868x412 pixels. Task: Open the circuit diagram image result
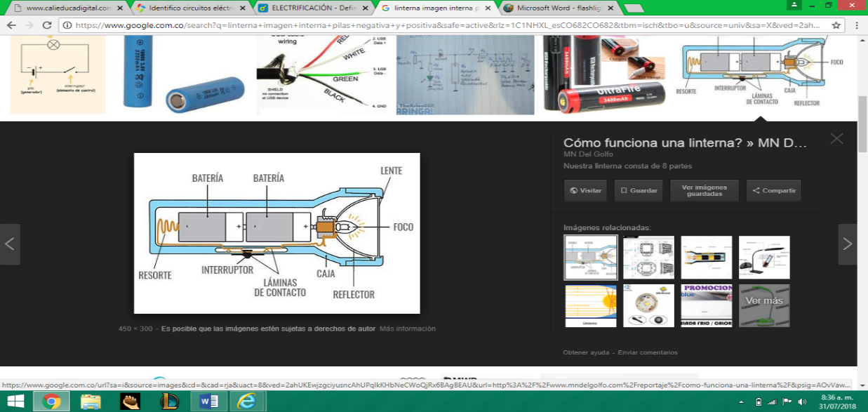pyautogui.click(x=58, y=74)
